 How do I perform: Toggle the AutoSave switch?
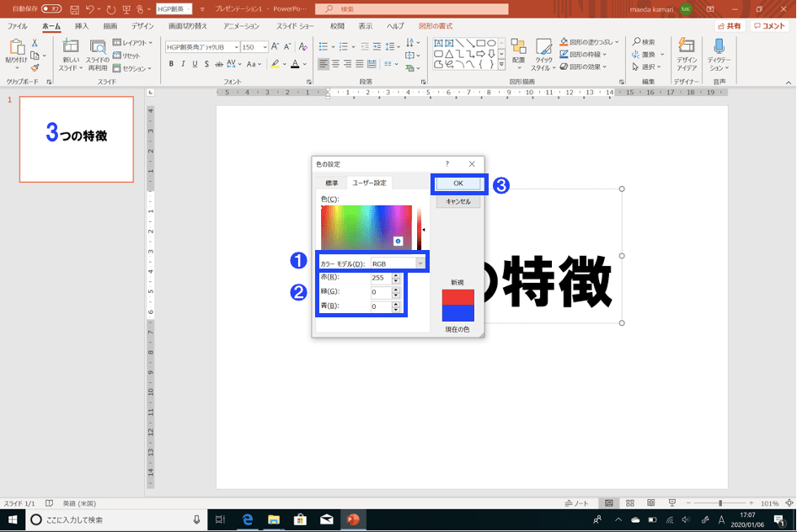click(x=51, y=9)
